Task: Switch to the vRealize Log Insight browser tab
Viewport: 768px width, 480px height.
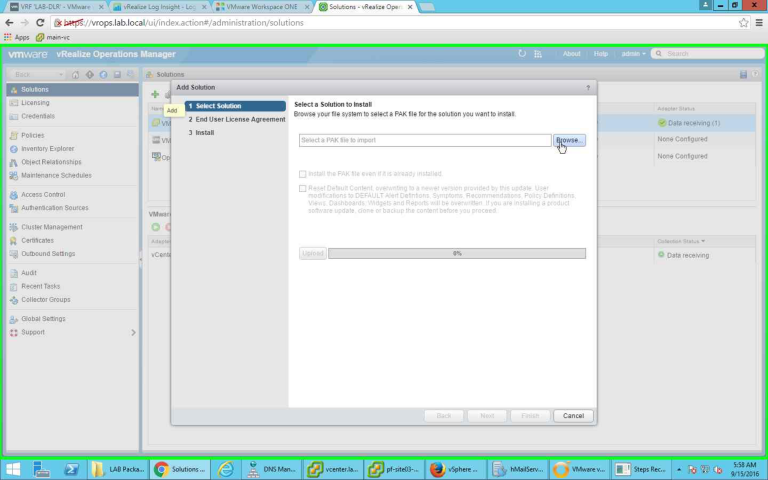Action: click(156, 7)
